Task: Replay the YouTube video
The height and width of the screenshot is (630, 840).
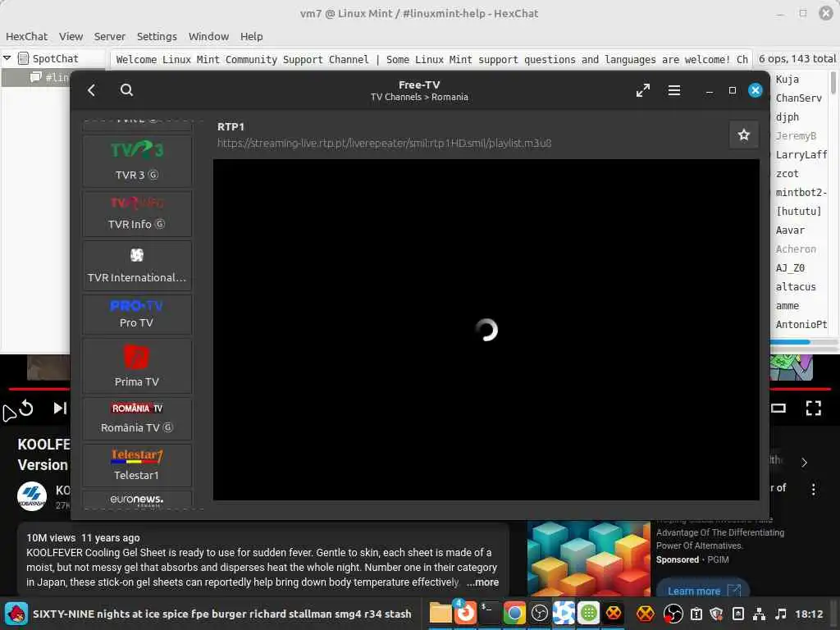Action: [26, 409]
